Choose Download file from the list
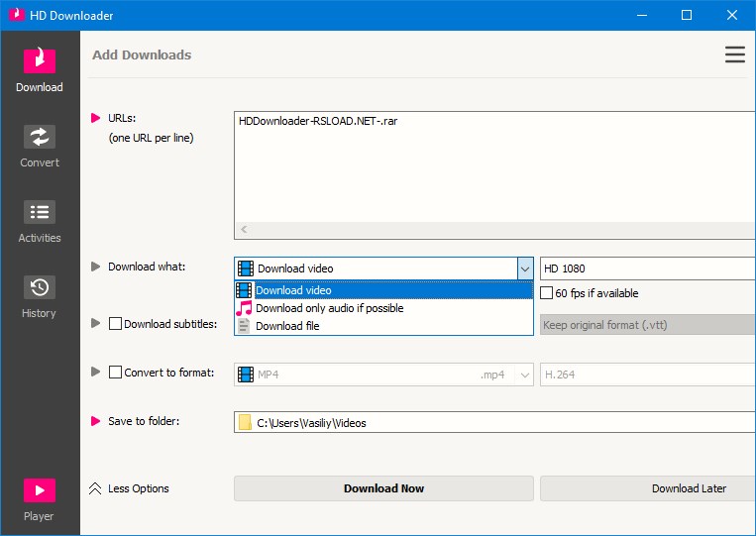Screen dimensions: 756x536 tap(287, 326)
